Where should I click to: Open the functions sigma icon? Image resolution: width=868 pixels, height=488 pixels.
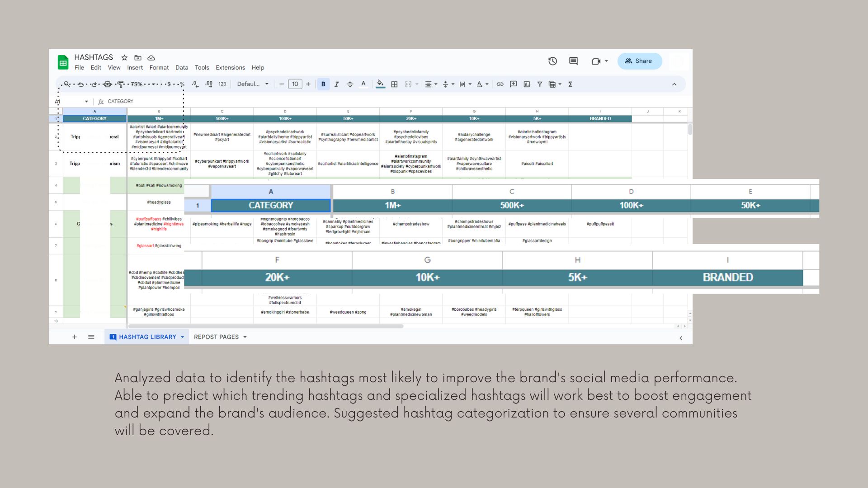coord(571,84)
